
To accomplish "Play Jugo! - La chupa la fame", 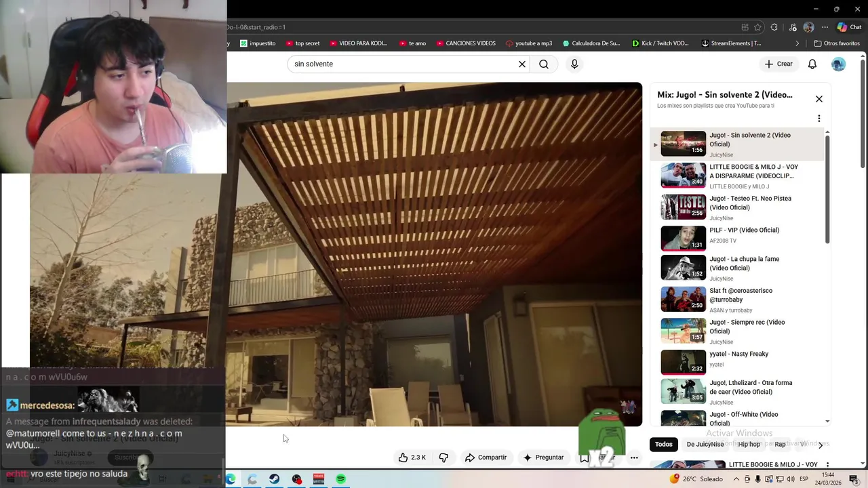I will pyautogui.click(x=738, y=268).
